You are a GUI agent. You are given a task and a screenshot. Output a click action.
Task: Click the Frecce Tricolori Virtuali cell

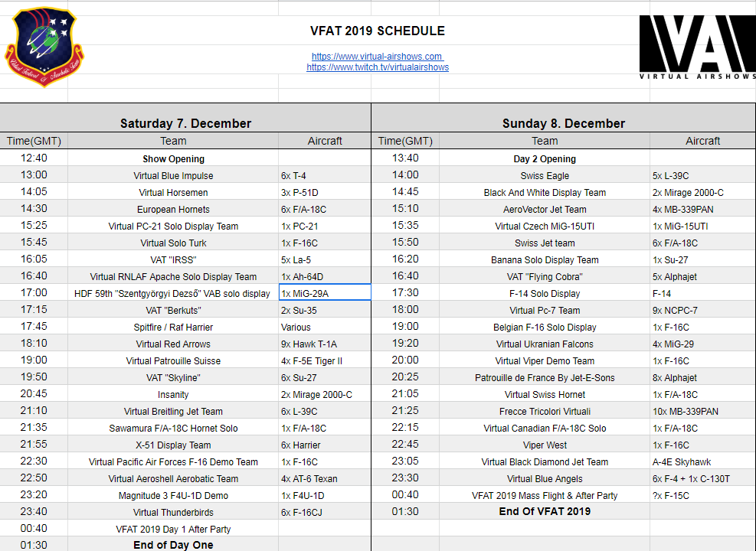(x=545, y=412)
